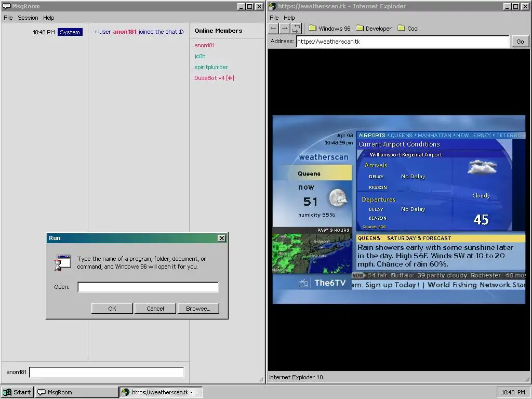This screenshot has width=532, height=399.
Task: Focus the MsgRoom chat message input
Action: [x=107, y=372]
